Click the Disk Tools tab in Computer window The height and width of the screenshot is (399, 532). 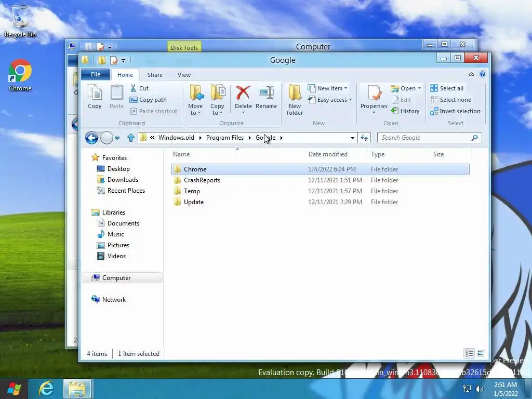[x=184, y=47]
